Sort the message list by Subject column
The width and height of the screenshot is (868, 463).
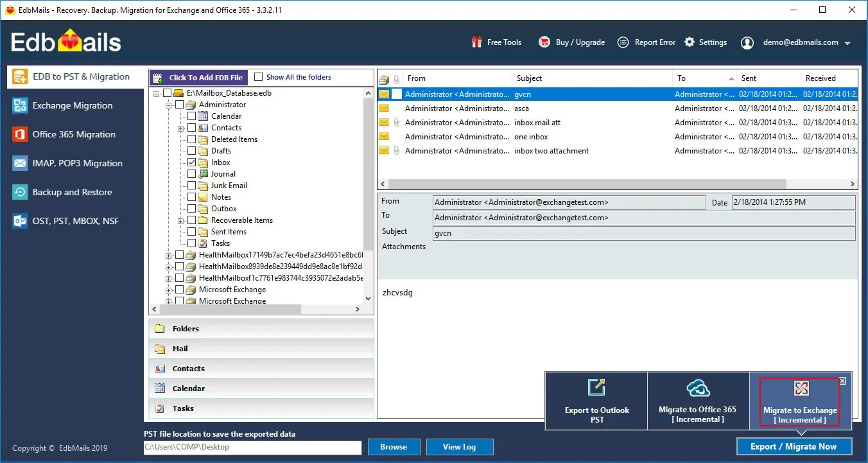point(592,78)
